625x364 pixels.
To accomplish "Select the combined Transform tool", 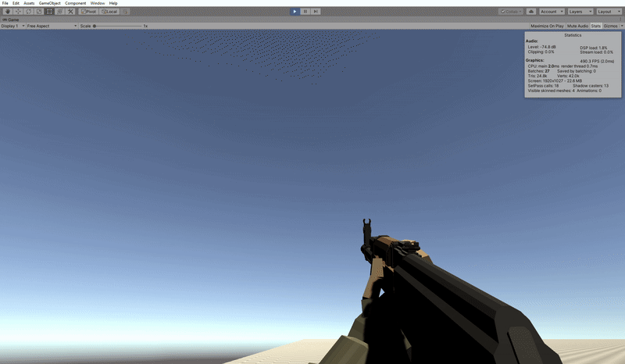I will click(x=60, y=12).
